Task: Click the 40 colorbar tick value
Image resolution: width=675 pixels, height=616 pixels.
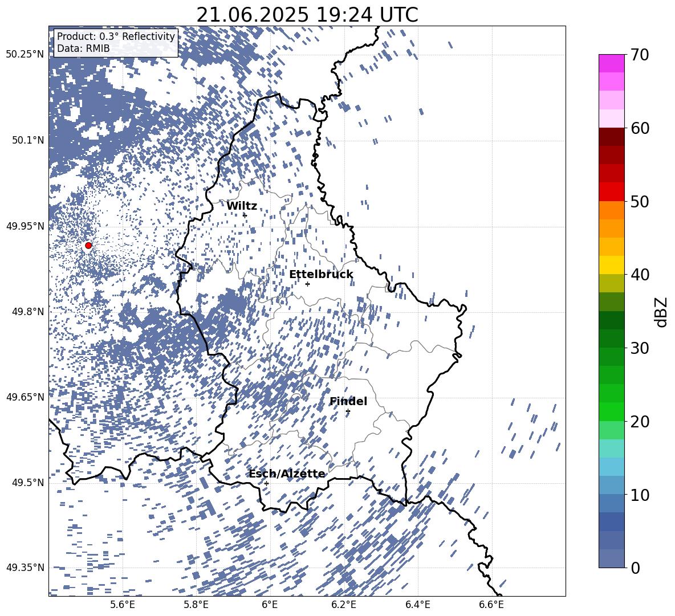Action: pos(640,275)
